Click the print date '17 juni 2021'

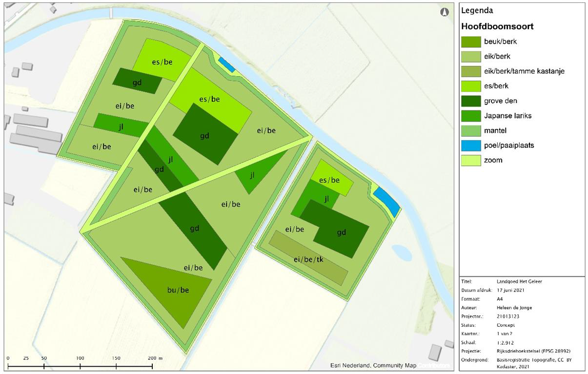511,290
